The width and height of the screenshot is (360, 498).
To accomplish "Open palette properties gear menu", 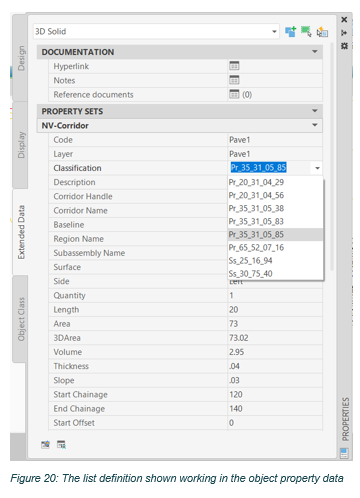I will point(344,46).
